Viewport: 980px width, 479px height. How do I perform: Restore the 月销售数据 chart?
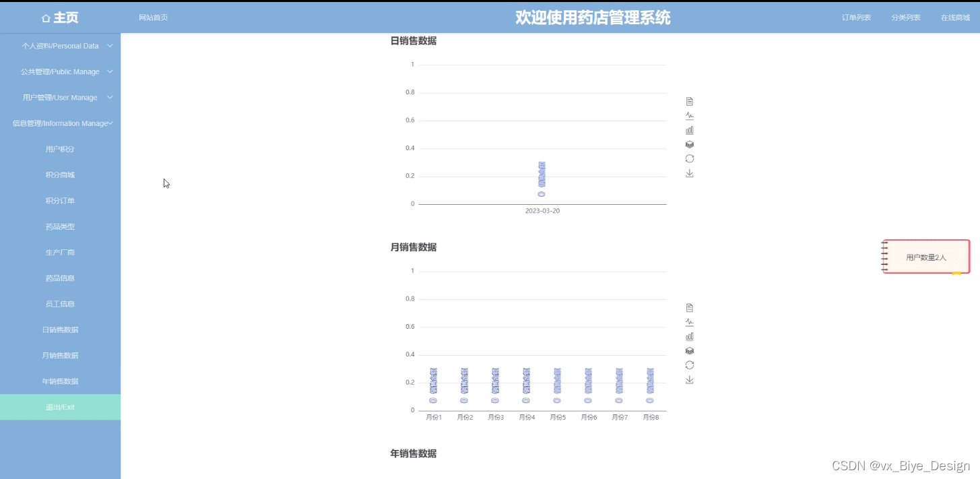pyautogui.click(x=690, y=365)
